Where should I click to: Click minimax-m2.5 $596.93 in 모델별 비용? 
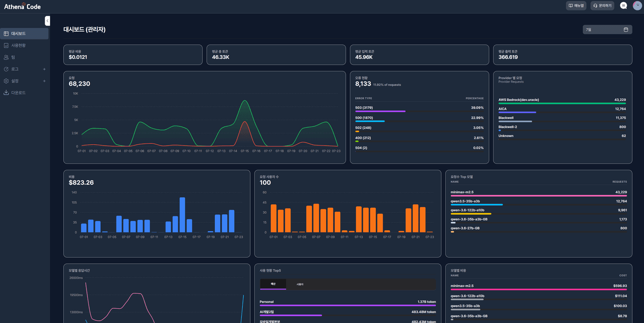pos(539,287)
